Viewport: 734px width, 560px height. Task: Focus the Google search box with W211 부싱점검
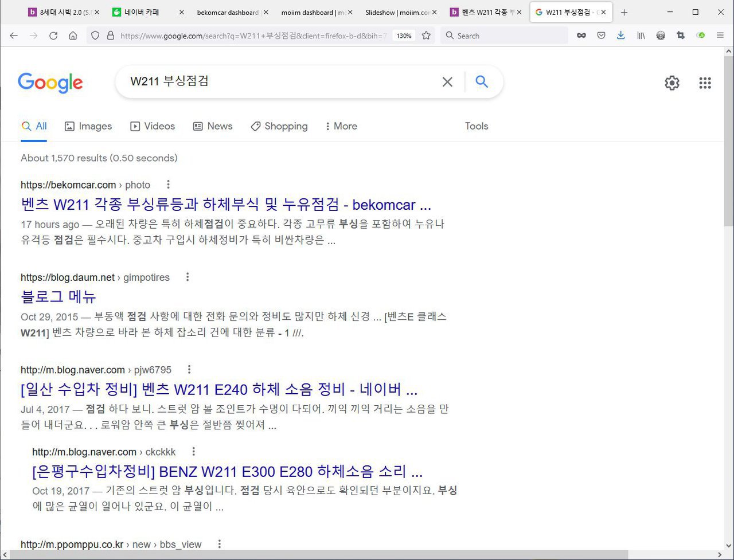point(281,81)
